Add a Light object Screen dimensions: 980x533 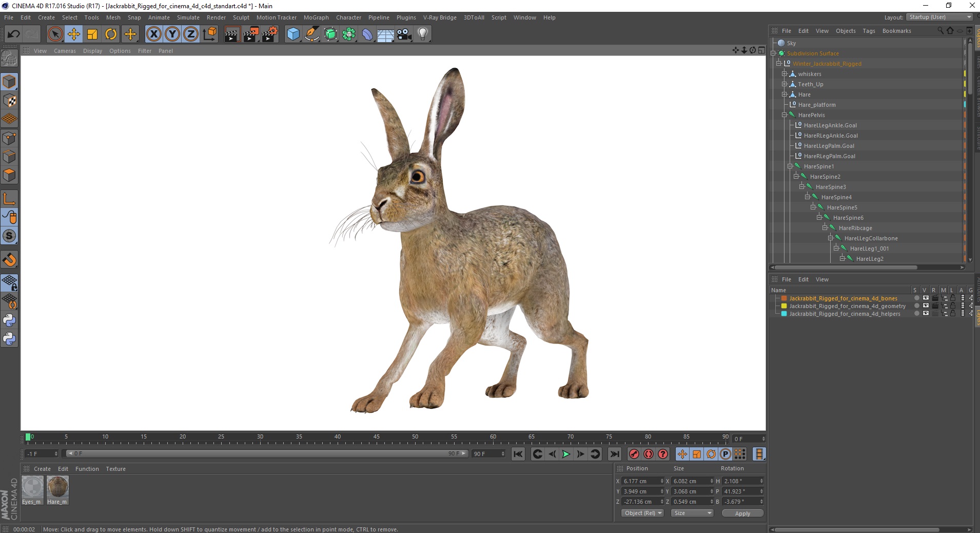coord(422,34)
